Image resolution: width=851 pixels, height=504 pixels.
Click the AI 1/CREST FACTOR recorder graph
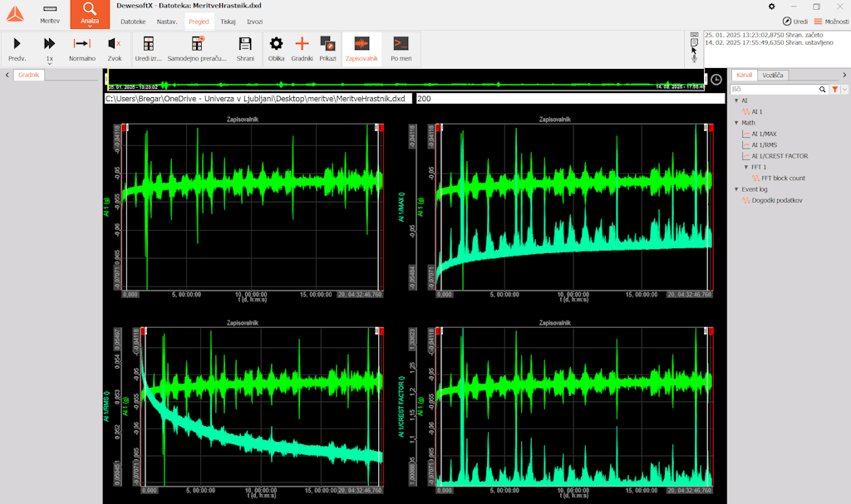click(x=575, y=407)
